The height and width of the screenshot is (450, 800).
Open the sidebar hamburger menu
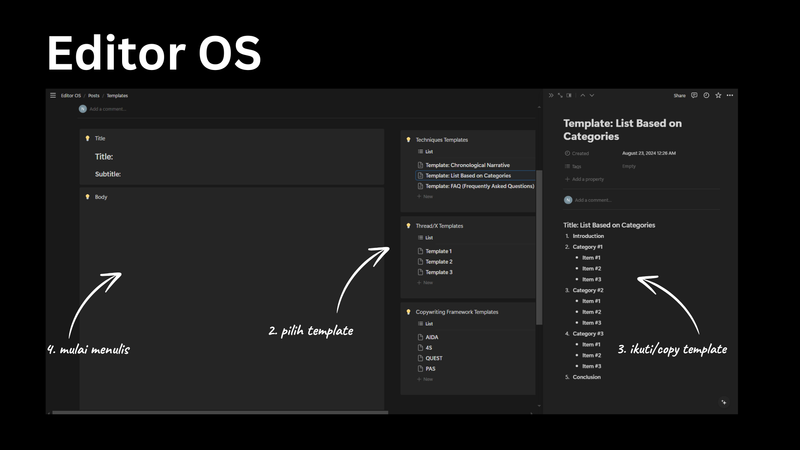point(53,95)
